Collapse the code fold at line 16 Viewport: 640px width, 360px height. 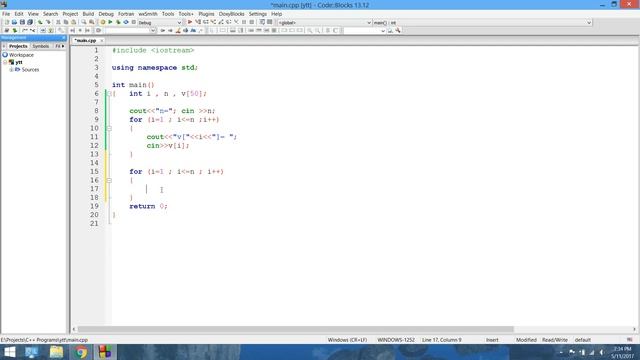pos(109,180)
